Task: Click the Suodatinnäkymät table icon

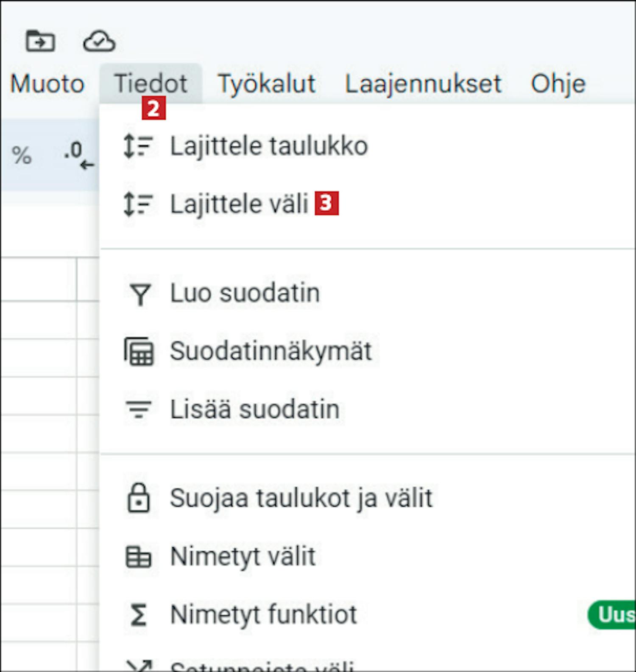Action: pyautogui.click(x=139, y=352)
